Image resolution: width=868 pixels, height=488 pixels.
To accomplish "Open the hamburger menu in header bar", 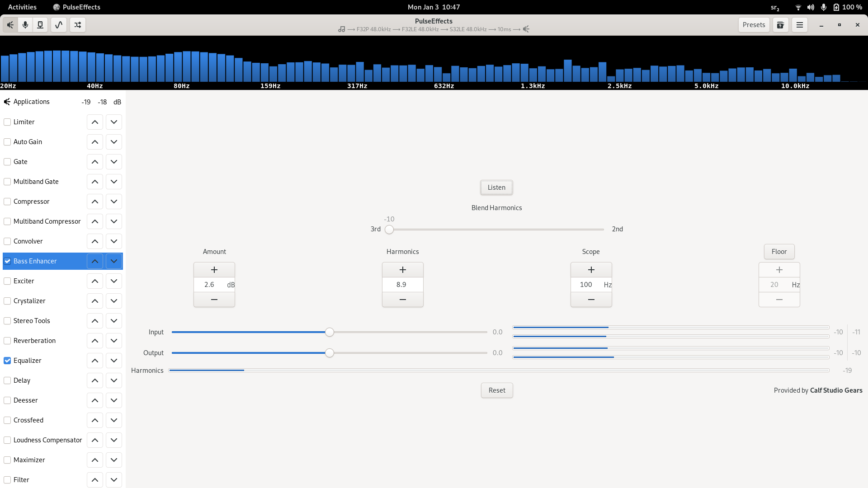I will tap(799, 25).
